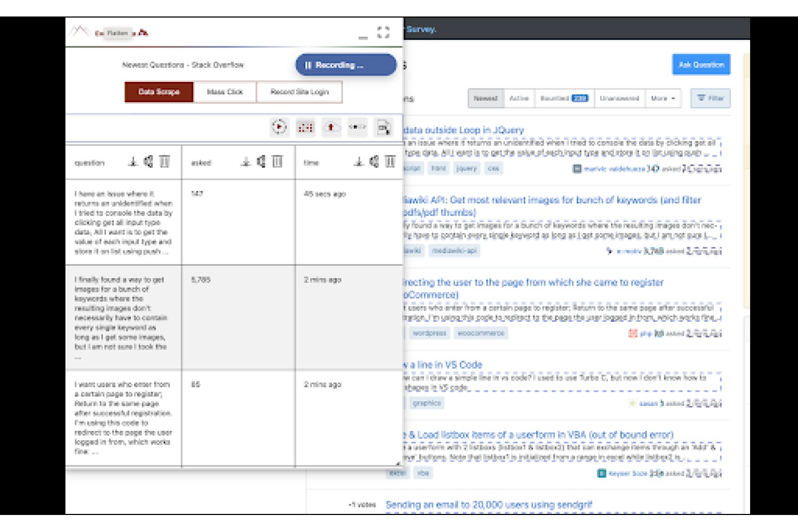Viewport: 798px width, 532px height.
Task: Click the 'question' column header name
Action: [x=89, y=163]
